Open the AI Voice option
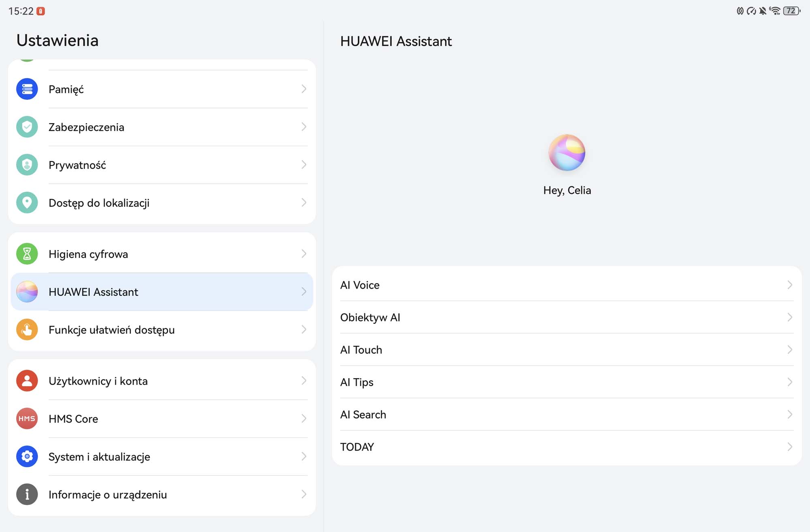Image resolution: width=810 pixels, height=532 pixels. click(567, 285)
